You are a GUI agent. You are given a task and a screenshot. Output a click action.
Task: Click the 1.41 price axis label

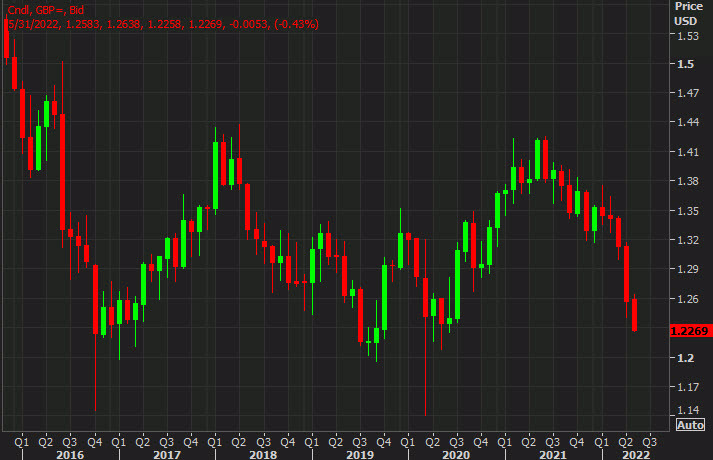[688, 152]
